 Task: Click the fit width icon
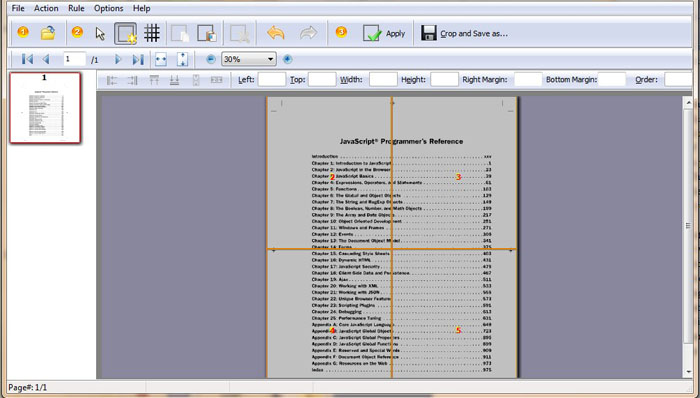point(161,59)
